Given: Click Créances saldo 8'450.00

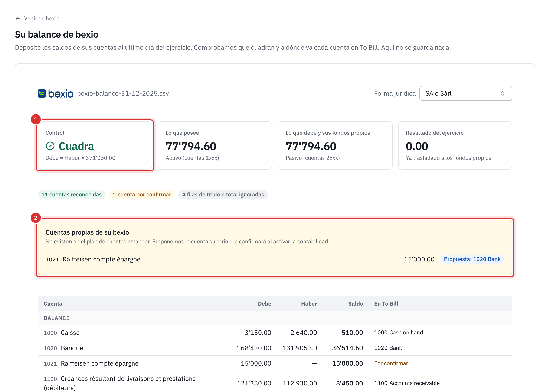Looking at the screenshot, I should 349,383.
